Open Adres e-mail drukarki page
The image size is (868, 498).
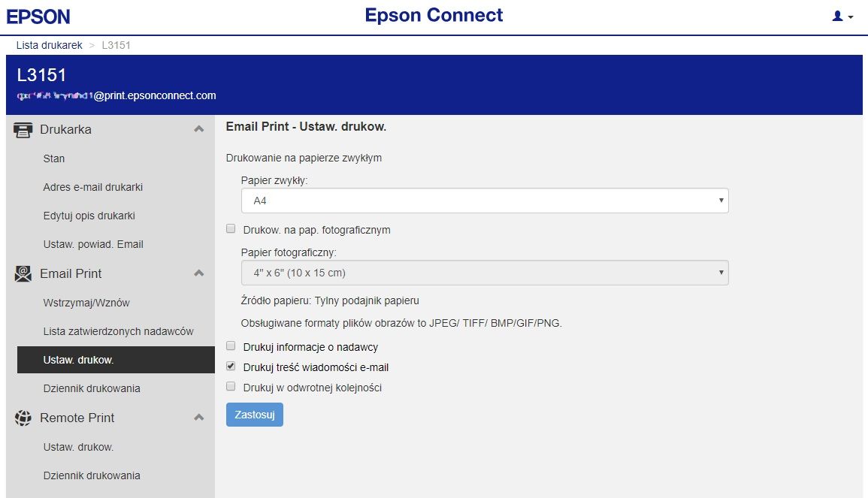pyautogui.click(x=93, y=187)
